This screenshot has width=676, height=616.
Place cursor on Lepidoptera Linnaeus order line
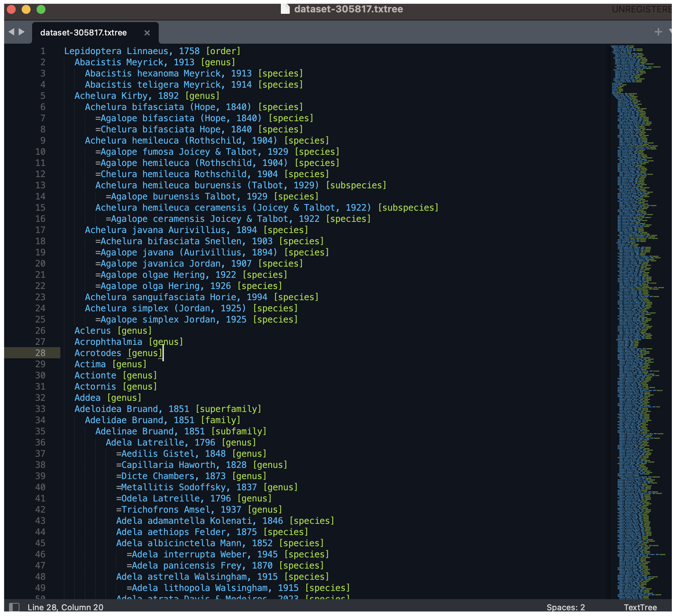(152, 51)
